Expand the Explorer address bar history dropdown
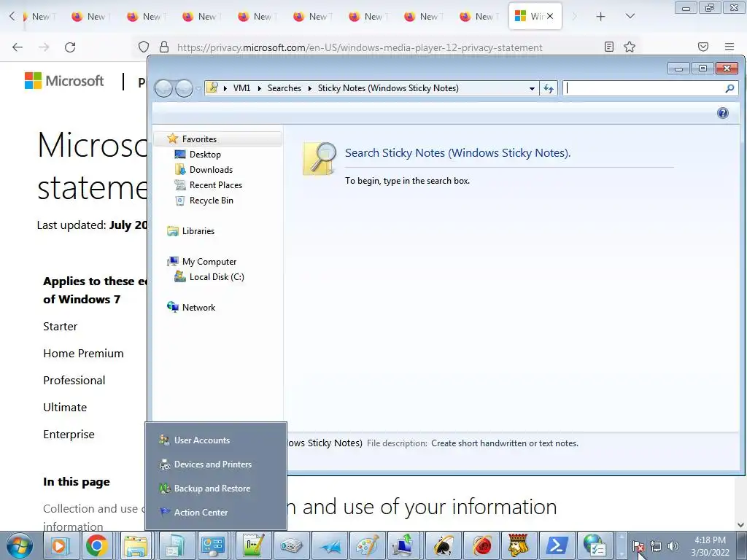The image size is (747, 560). coord(532,88)
